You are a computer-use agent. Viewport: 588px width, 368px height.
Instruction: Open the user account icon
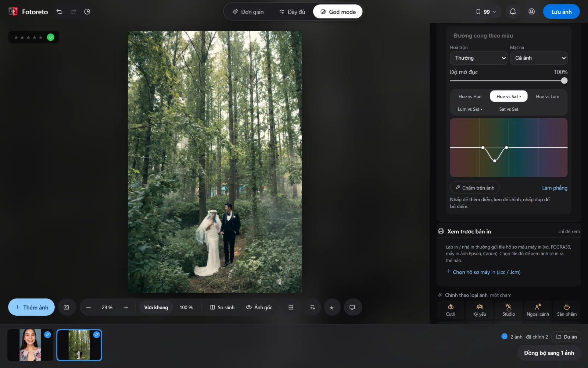coord(531,12)
